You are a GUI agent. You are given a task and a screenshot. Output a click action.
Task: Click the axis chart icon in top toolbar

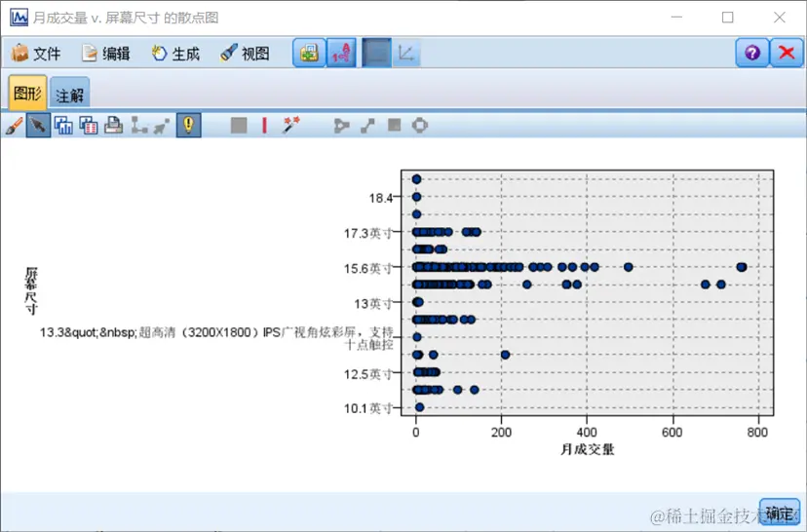click(406, 53)
